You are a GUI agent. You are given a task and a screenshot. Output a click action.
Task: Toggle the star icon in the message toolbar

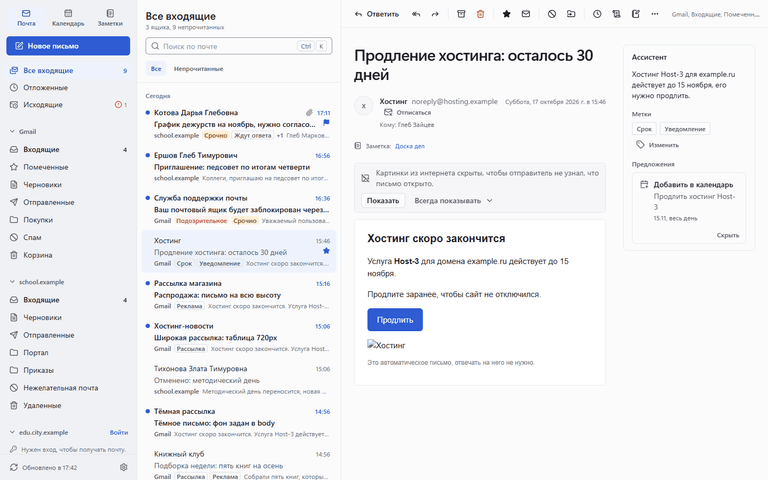(506, 14)
